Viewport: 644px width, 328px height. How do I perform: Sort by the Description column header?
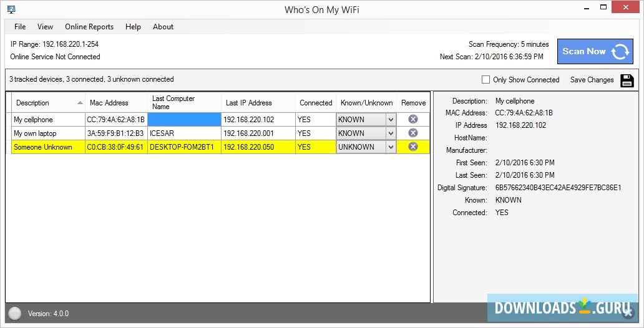coord(49,103)
